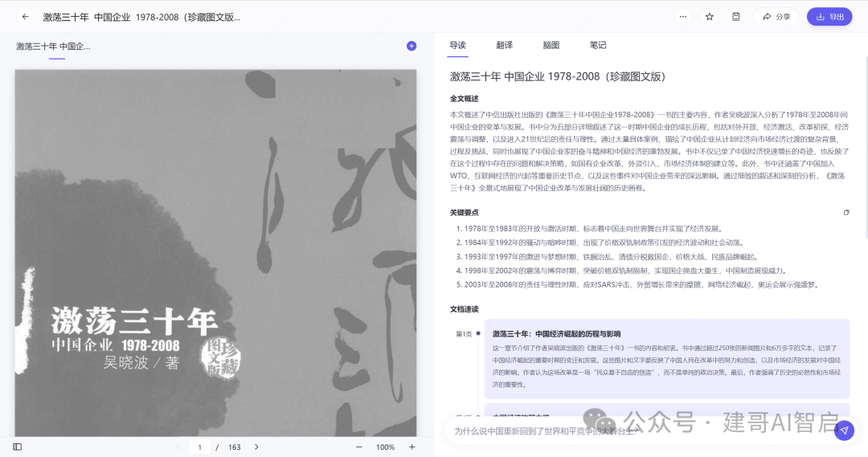This screenshot has width=868, height=457.
Task: Click the document title in header bar
Action: coord(141,17)
